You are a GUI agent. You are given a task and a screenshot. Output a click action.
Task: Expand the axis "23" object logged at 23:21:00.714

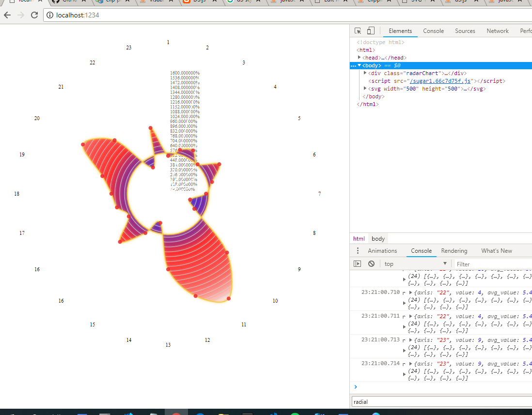[x=410, y=364]
